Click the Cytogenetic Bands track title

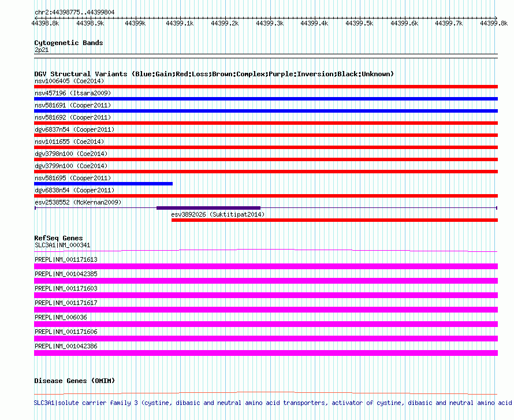click(69, 43)
